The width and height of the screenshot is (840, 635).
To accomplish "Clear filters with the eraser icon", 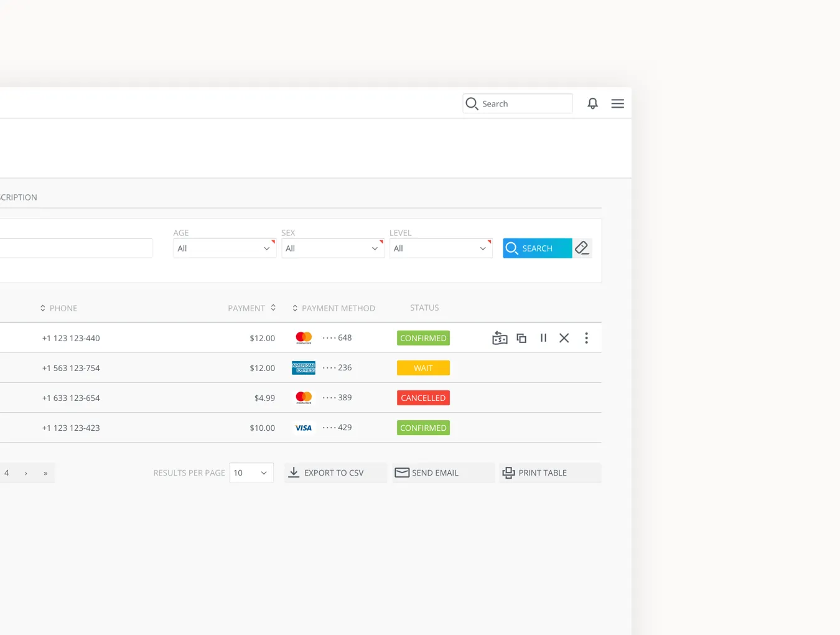I will pyautogui.click(x=582, y=248).
